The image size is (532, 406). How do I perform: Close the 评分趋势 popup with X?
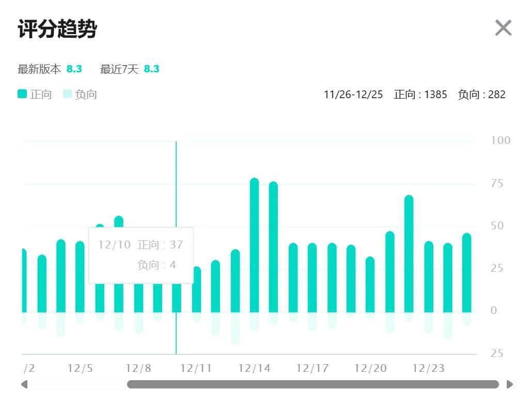pyautogui.click(x=503, y=28)
